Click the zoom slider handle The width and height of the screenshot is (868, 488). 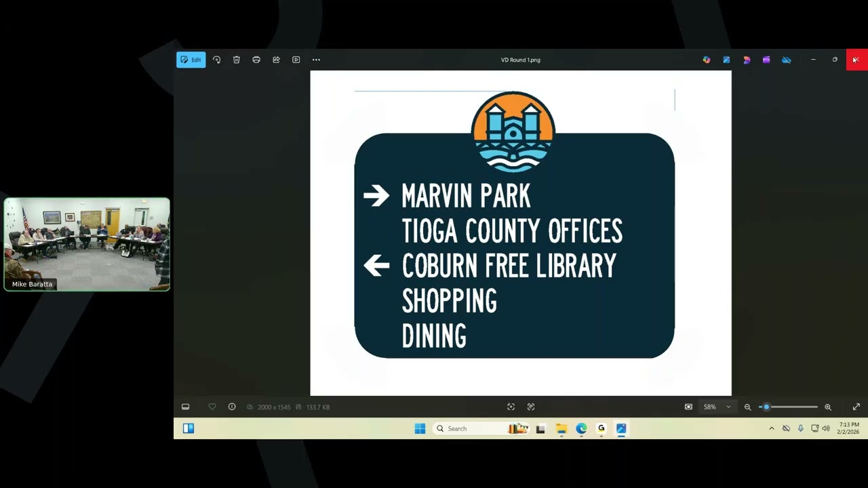point(766,407)
